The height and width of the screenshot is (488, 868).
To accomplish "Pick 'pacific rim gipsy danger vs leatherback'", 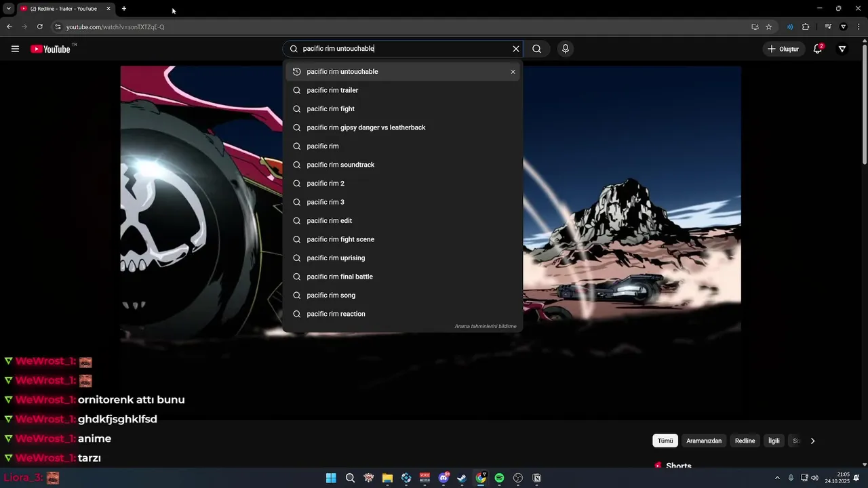I will (x=403, y=127).
